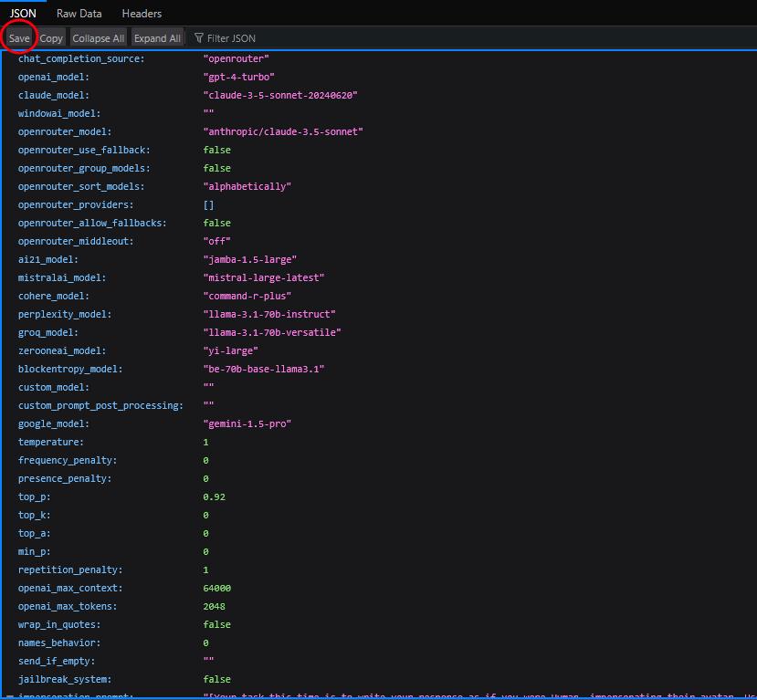Click the value "openrouter"
This screenshot has width=757, height=700.
[x=237, y=58]
